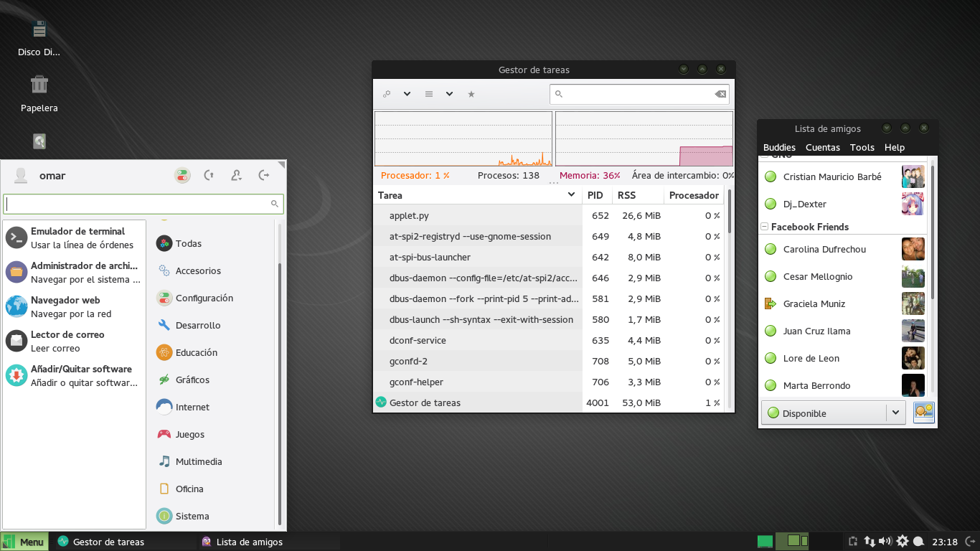Open Administrador de archivos favorite
This screenshot has height=551, width=980.
click(x=74, y=273)
